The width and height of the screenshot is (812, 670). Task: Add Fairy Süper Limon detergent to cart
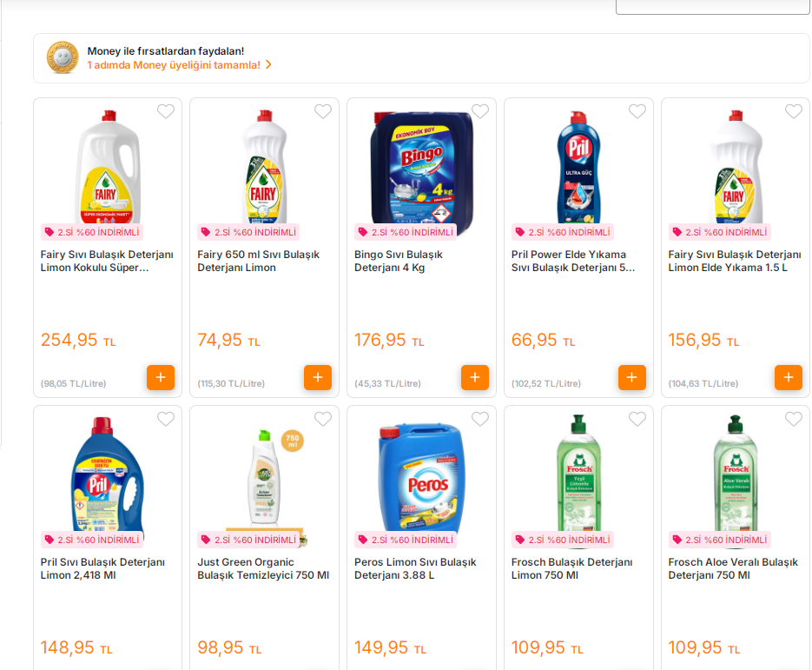(x=161, y=377)
